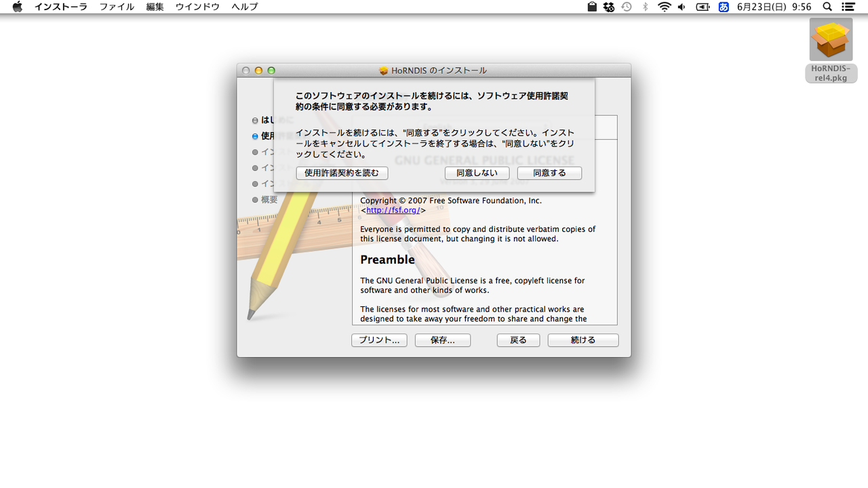Click the bag-shaped status icon in menu bar

pos(592,7)
